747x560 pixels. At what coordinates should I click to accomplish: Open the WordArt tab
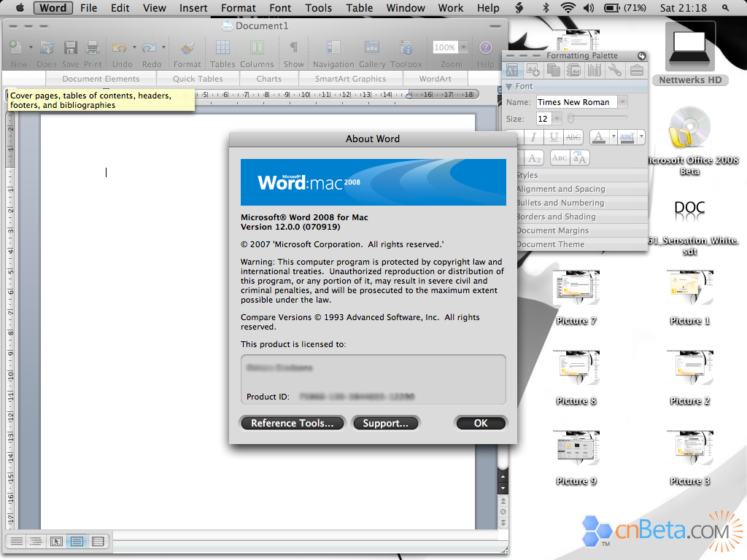click(435, 79)
